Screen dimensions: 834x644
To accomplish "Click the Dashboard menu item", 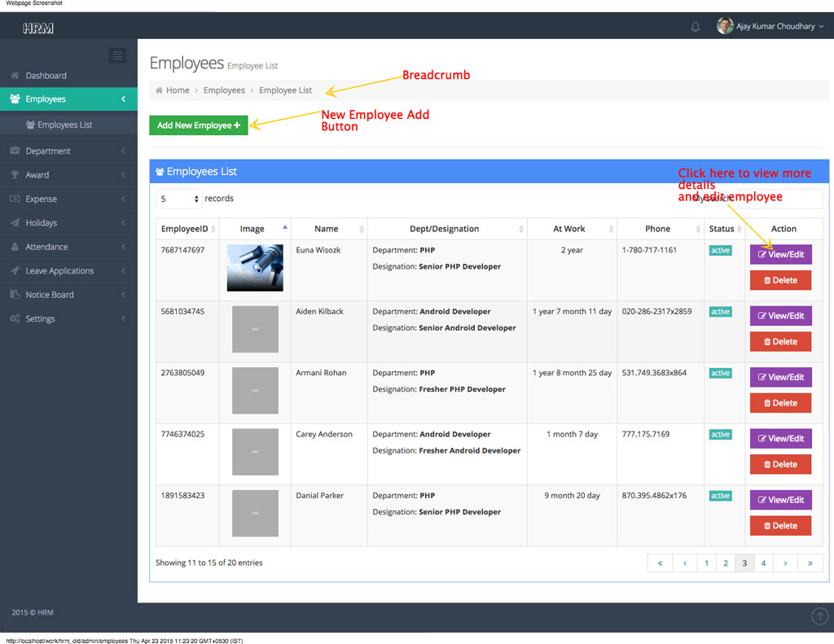I will 46,76.
